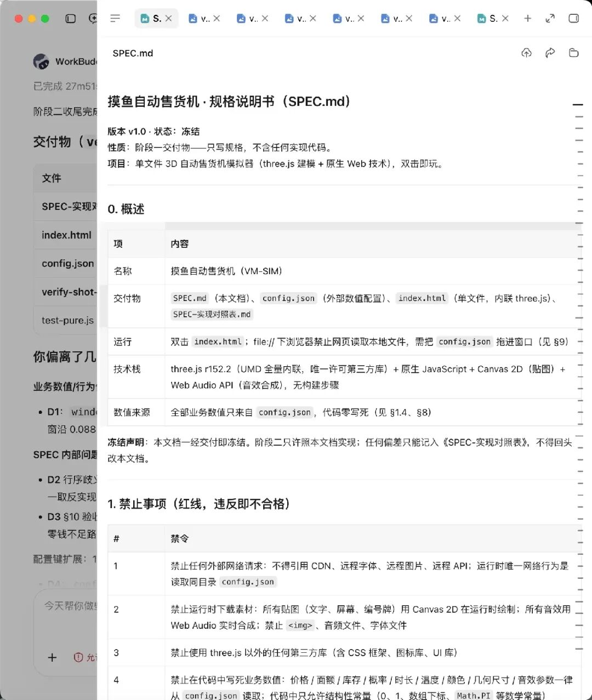The height and width of the screenshot is (700, 592).
Task: Switch to the first S. markdown tab
Action: pos(151,19)
